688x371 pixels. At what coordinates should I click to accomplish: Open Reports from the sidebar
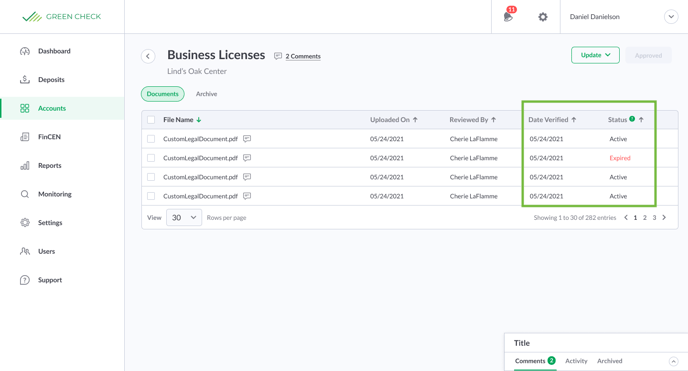click(50, 165)
